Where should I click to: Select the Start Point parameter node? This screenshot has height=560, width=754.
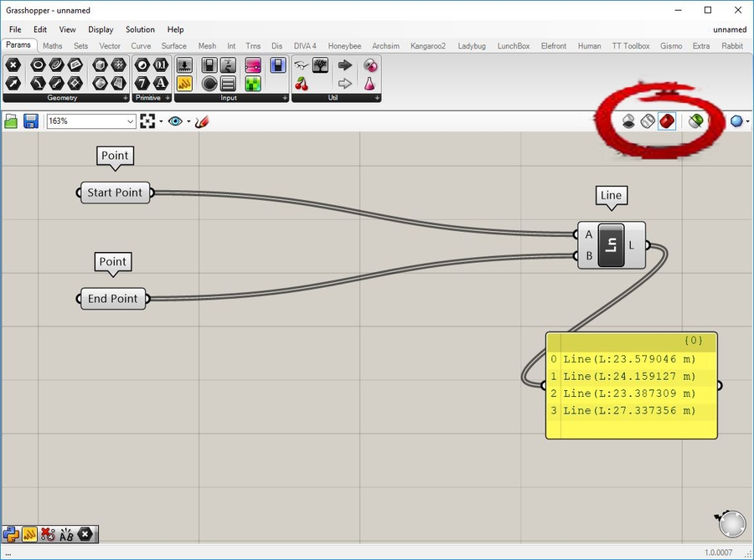click(116, 193)
